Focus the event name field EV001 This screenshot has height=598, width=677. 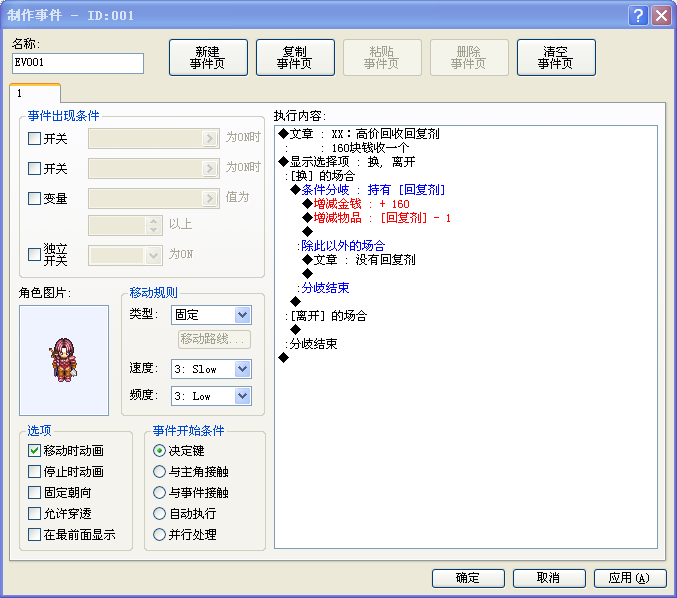coord(78,63)
